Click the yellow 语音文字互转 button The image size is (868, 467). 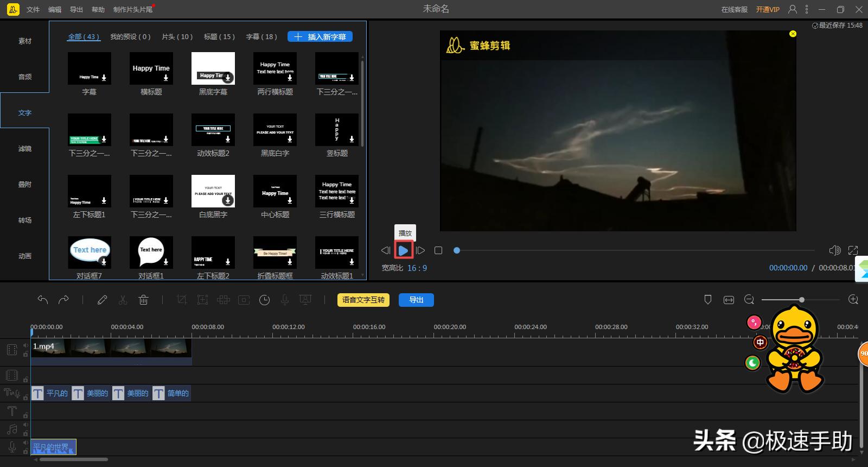pyautogui.click(x=363, y=300)
